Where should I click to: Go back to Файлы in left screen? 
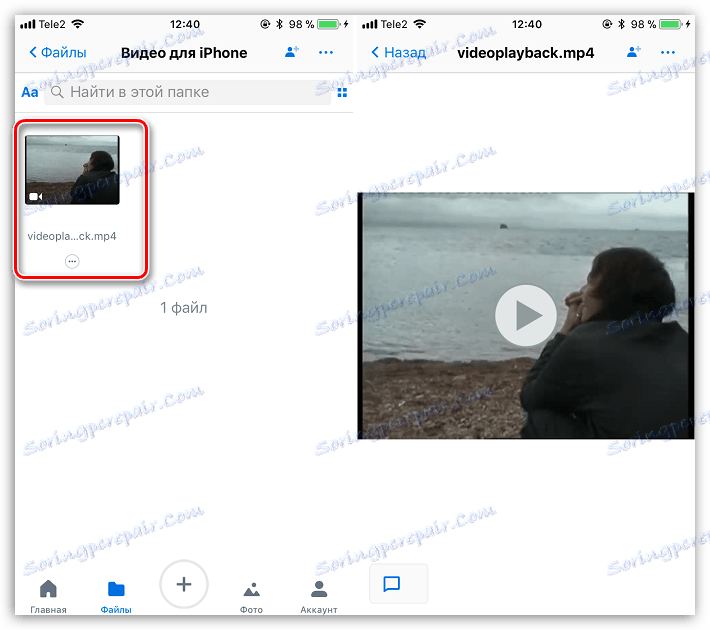pos(58,53)
